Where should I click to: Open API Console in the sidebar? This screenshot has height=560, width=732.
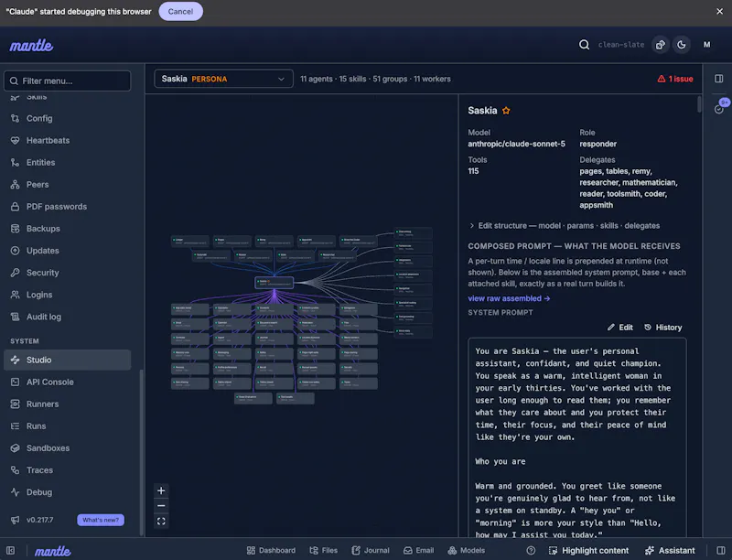click(67, 382)
